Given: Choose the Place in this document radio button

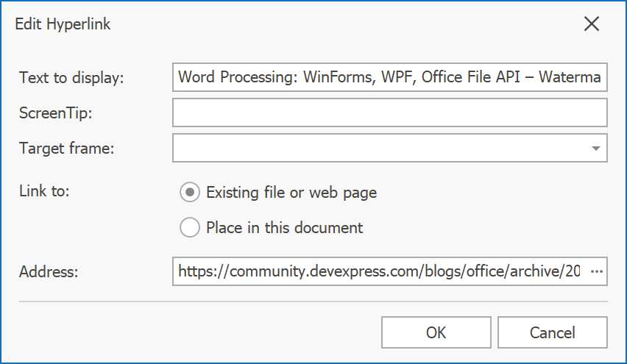Looking at the screenshot, I should tap(190, 227).
